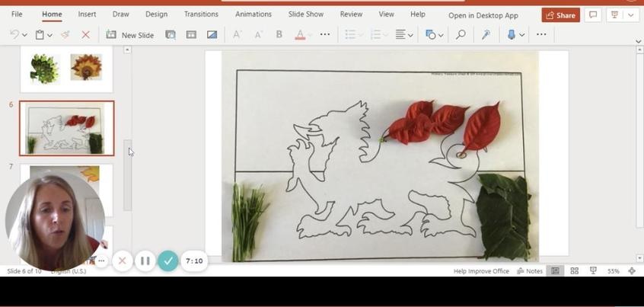Click the Share button

(x=560, y=15)
